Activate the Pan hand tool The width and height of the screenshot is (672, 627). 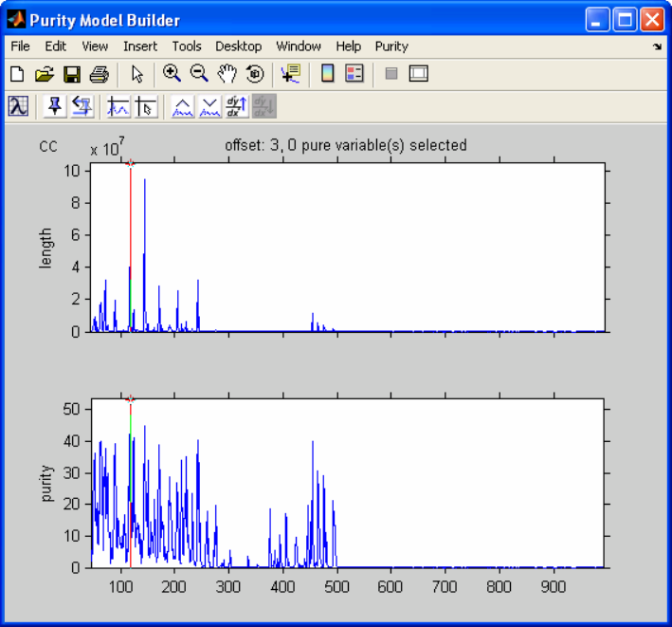tap(227, 74)
